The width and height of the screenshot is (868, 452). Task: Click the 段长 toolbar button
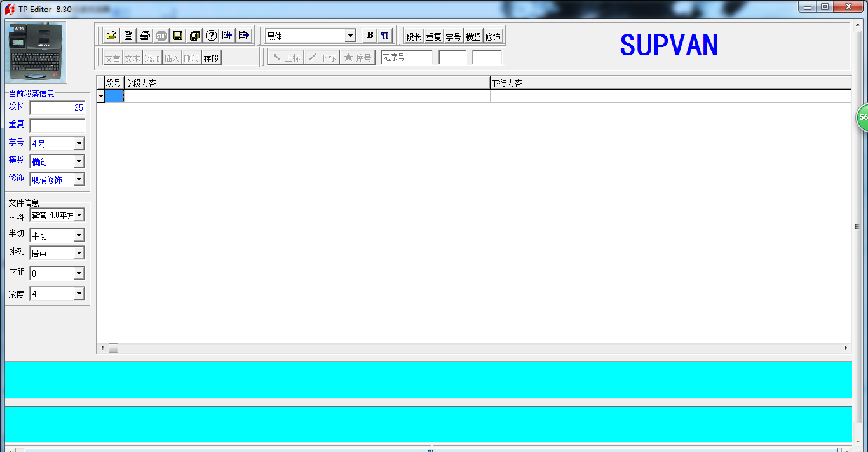pos(414,37)
